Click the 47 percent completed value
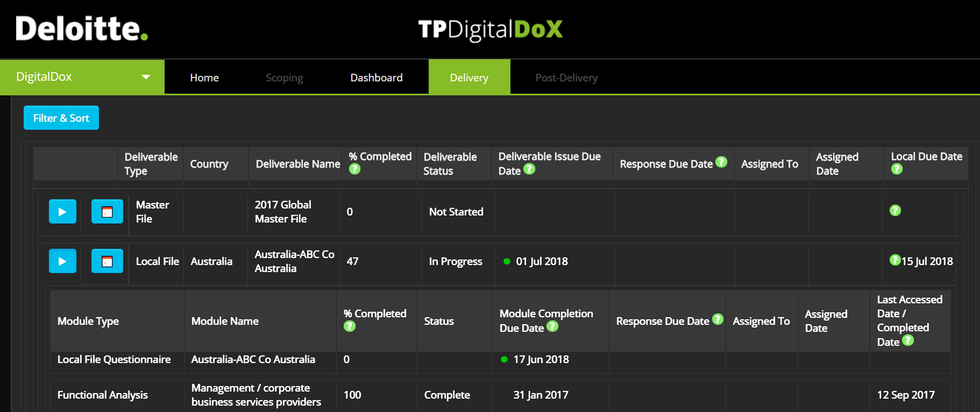The width and height of the screenshot is (980, 412). pyautogui.click(x=352, y=261)
